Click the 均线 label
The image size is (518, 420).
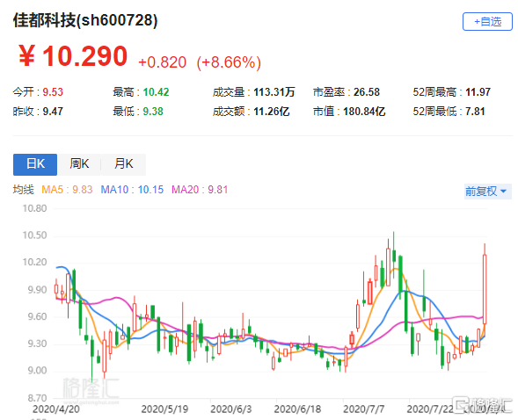[x=24, y=190]
